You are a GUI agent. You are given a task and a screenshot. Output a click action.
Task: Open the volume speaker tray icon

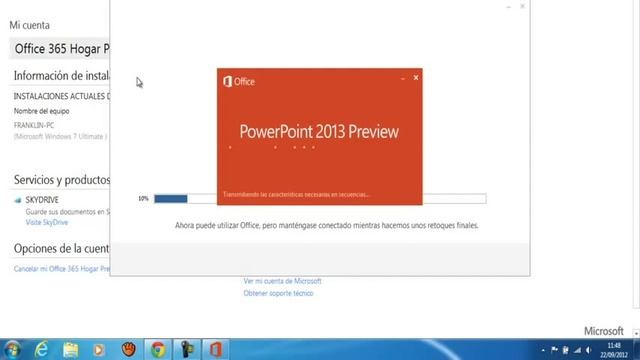pyautogui.click(x=589, y=350)
